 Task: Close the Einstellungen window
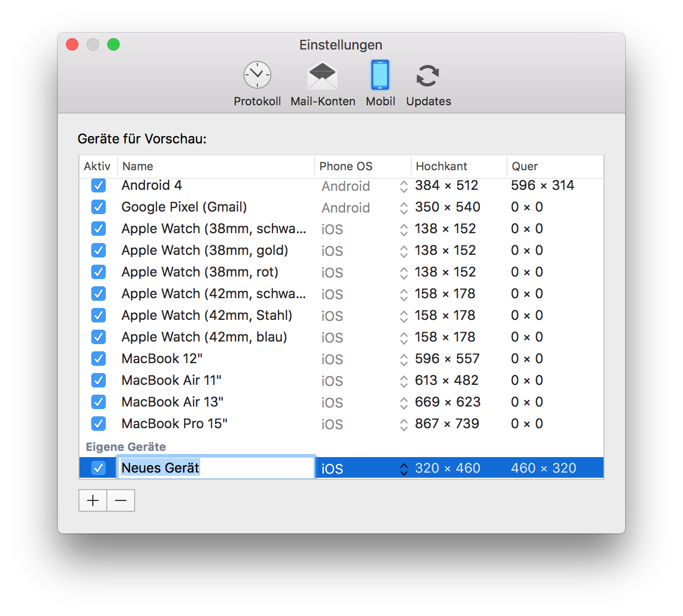click(72, 44)
